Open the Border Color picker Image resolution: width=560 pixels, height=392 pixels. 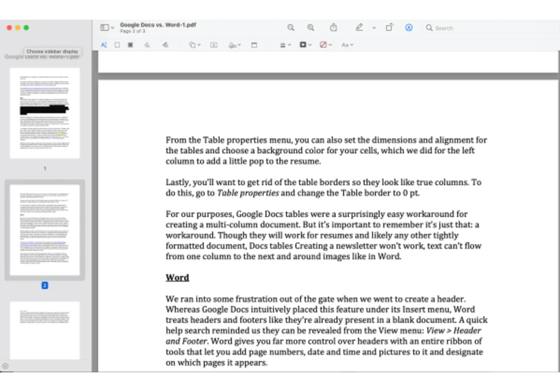click(306, 45)
